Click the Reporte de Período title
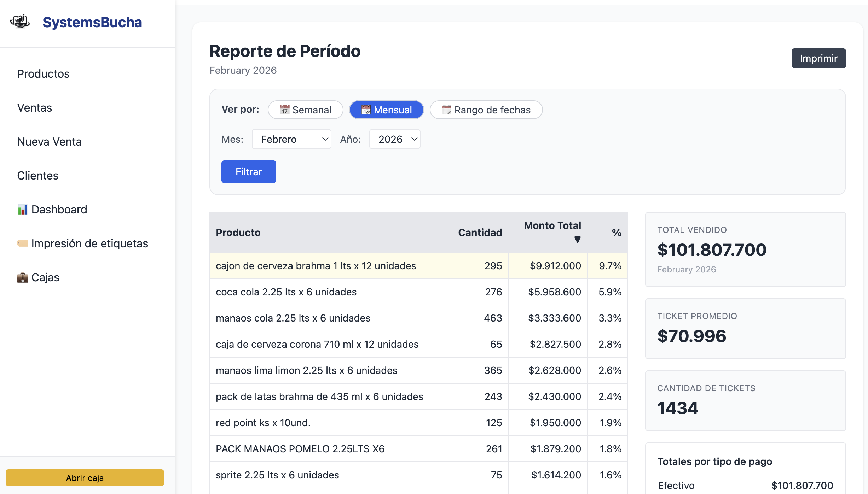 pos(285,51)
